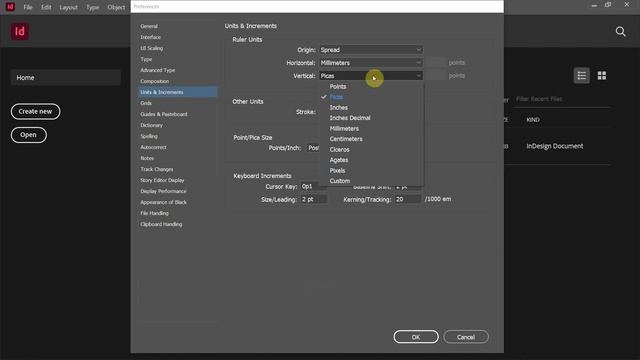This screenshot has height=360, width=640.
Task: Click the Size/Leading input field
Action: tap(313, 200)
